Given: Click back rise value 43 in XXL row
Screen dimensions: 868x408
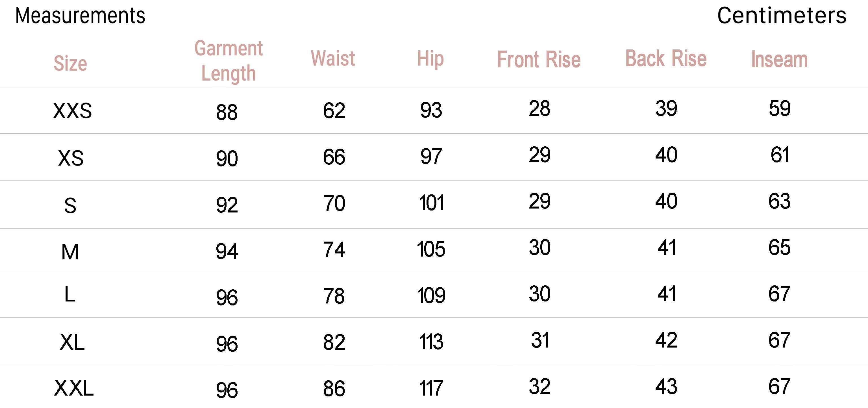Looking at the screenshot, I should pos(666,387).
